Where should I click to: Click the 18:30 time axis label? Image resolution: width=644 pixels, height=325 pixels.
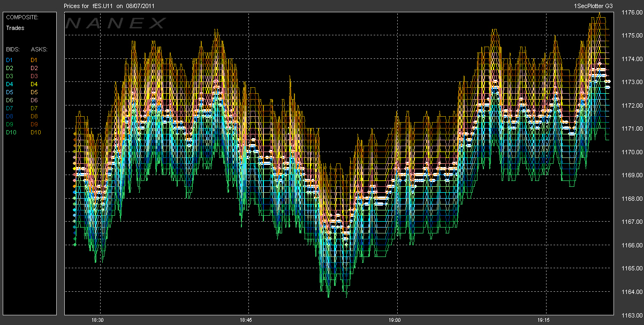pos(97,320)
